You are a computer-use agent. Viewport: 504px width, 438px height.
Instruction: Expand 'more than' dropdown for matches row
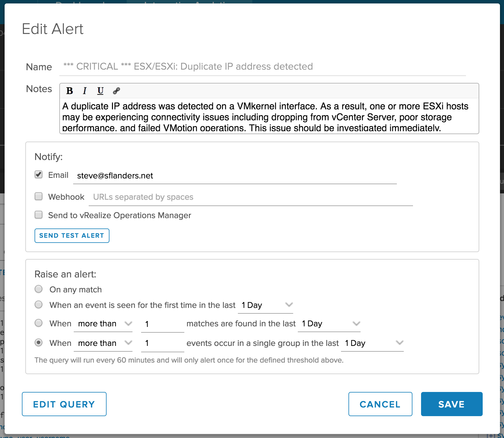point(103,324)
